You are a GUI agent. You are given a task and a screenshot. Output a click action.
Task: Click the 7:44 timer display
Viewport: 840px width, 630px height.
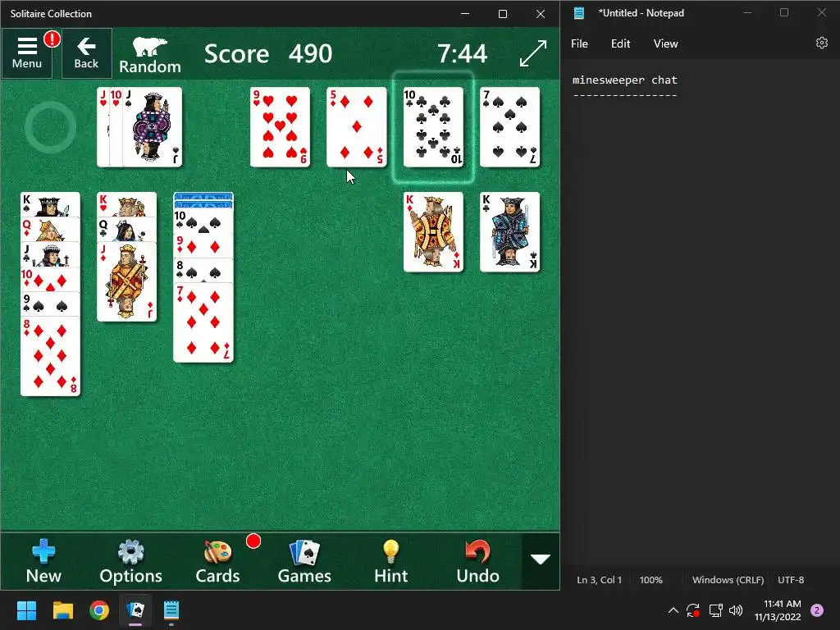462,53
